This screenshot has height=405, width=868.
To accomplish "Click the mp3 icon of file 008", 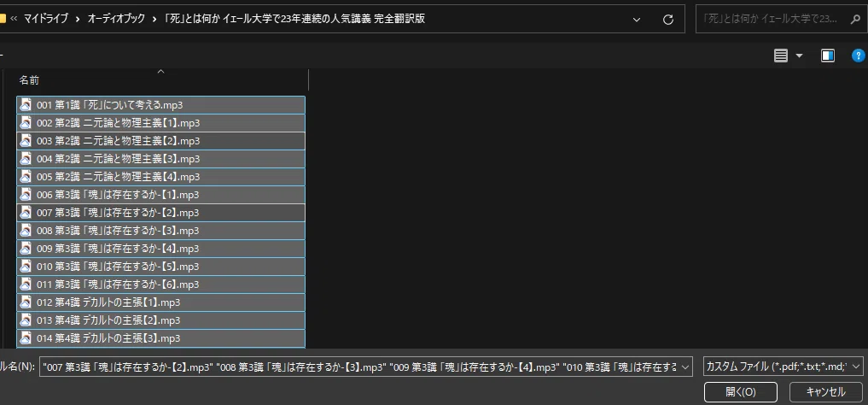I will [26, 230].
